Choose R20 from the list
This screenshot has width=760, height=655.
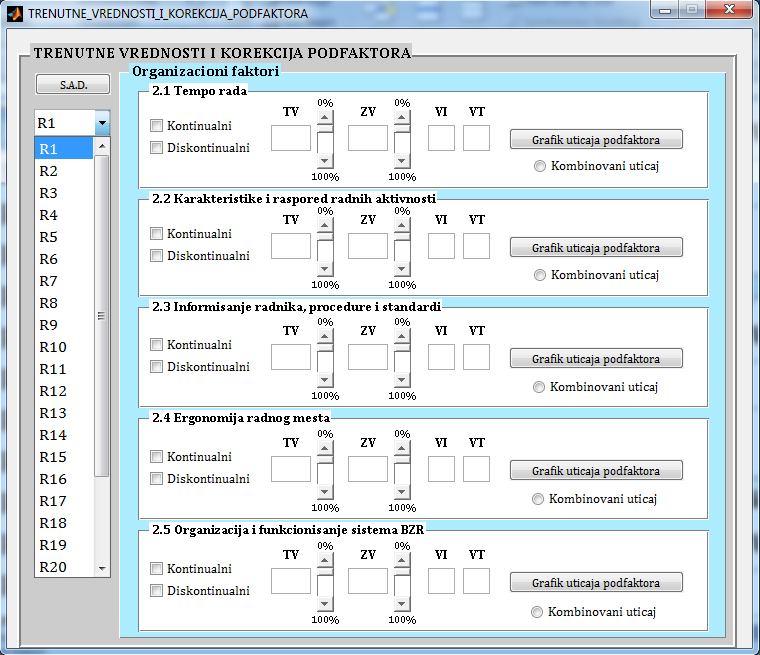(63, 566)
